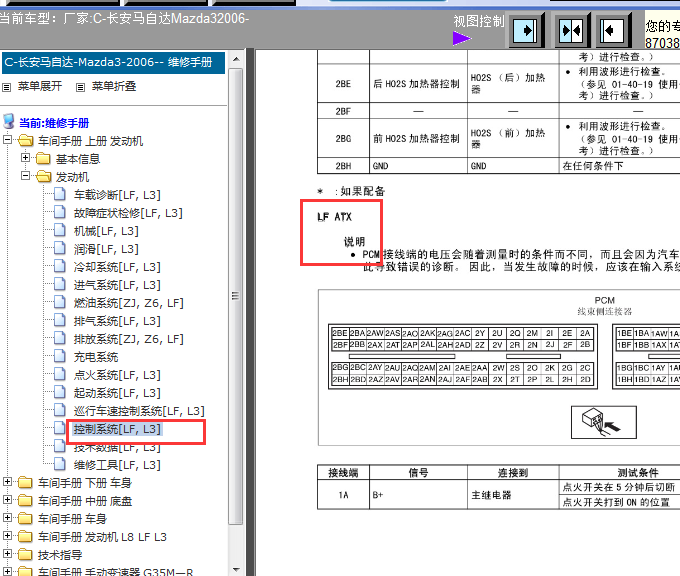Click the 技术数据[LF, L3] tree row

point(117,448)
